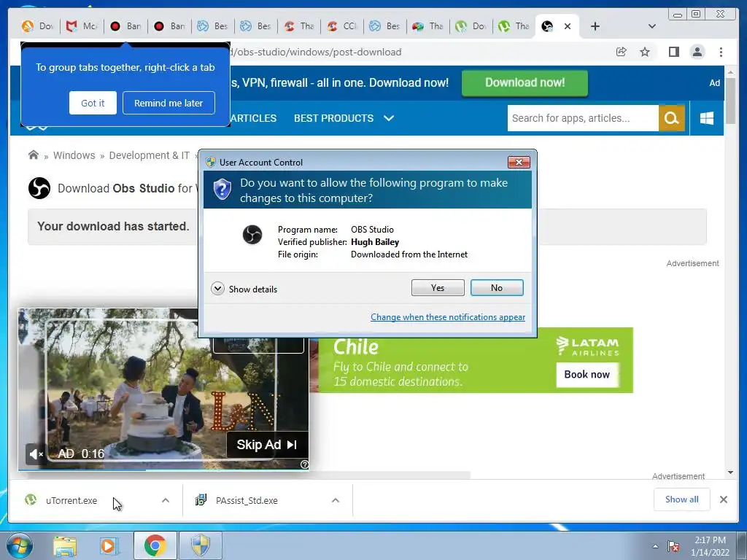Expand PAssist_Std.exe download options chevron
Image resolution: width=747 pixels, height=560 pixels.
click(336, 500)
